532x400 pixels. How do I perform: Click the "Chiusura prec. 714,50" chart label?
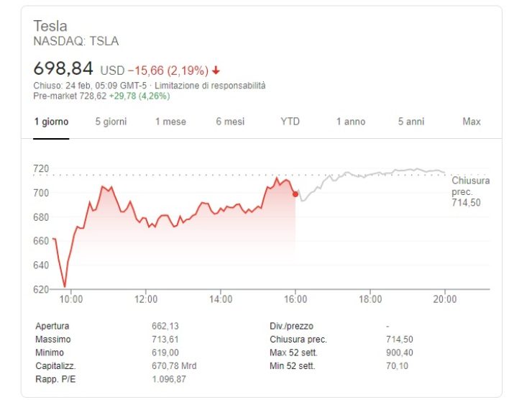(470, 191)
